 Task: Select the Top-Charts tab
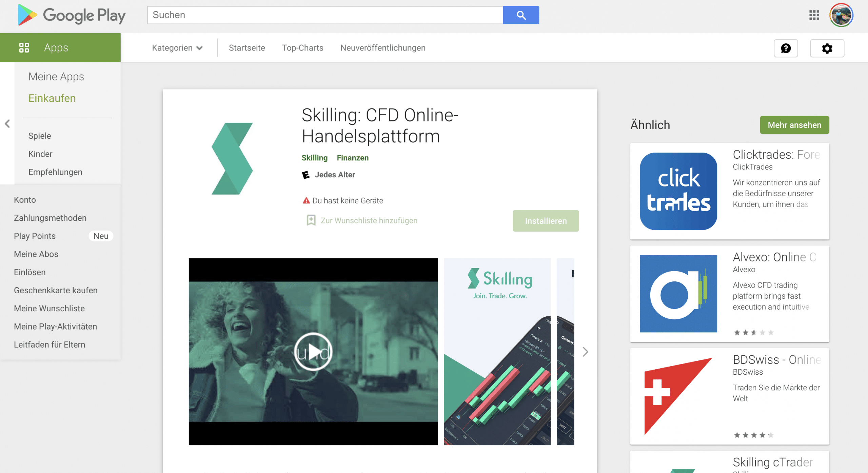302,48
